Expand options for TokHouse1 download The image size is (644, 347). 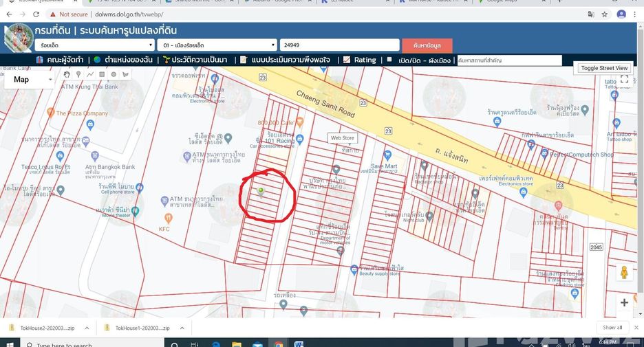pyautogui.click(x=182, y=328)
